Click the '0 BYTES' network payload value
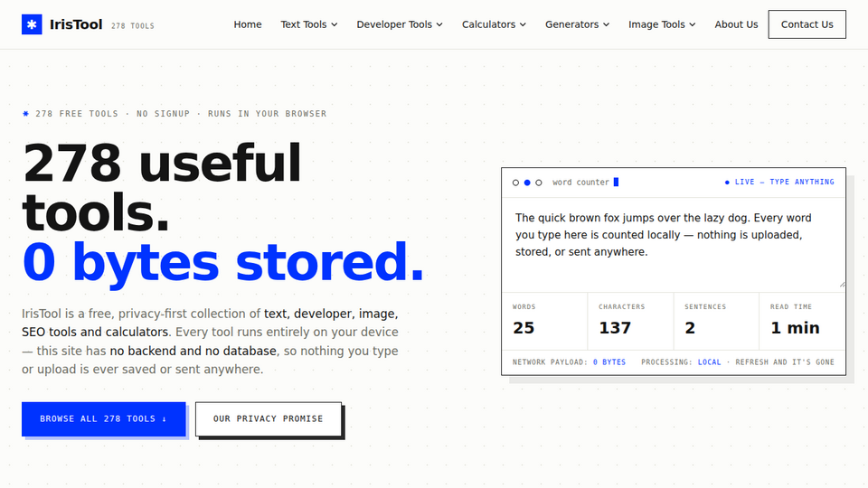This screenshot has width=868, height=488. click(609, 361)
